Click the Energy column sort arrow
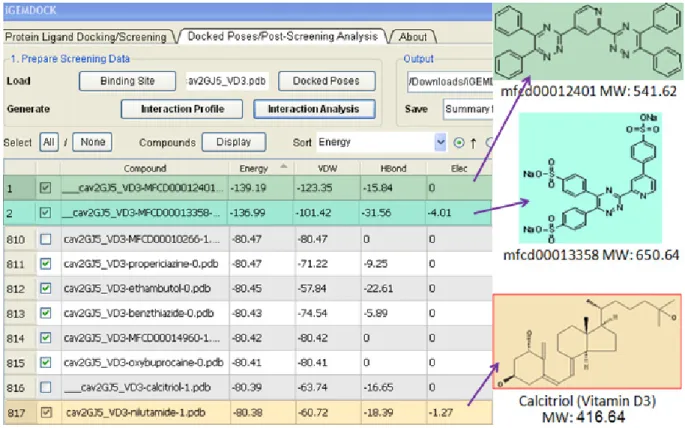The image size is (685, 428). click(x=284, y=166)
